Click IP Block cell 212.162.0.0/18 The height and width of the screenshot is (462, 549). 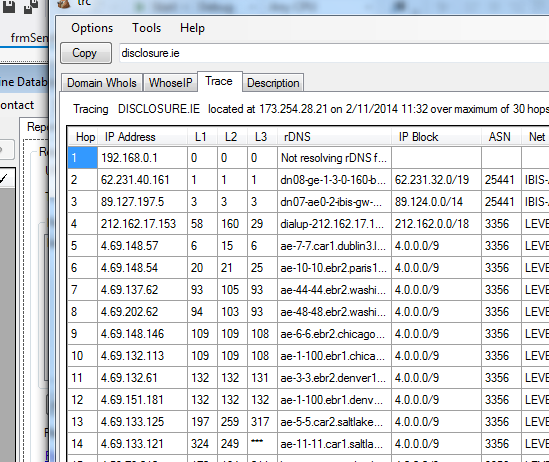click(x=436, y=224)
